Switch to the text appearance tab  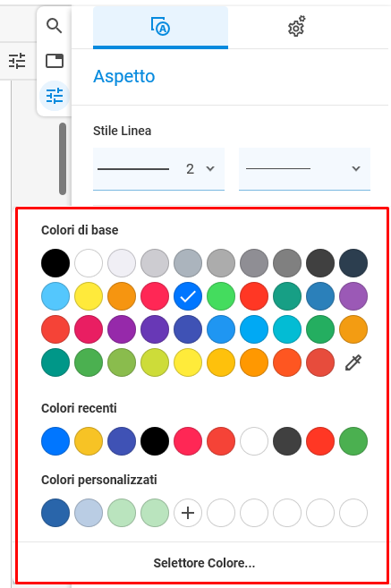click(160, 28)
